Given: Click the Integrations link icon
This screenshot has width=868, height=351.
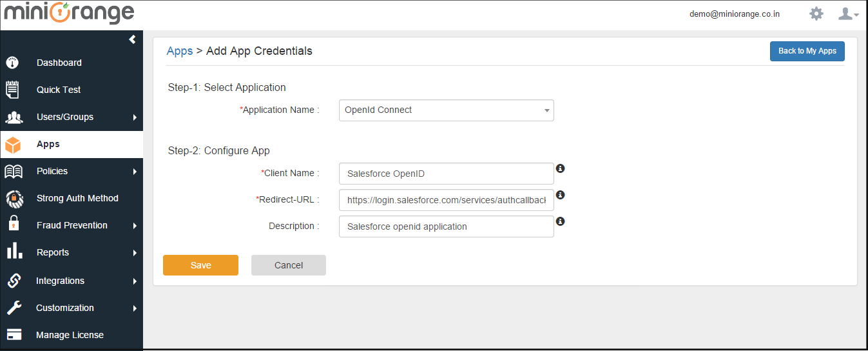Looking at the screenshot, I should 14,281.
